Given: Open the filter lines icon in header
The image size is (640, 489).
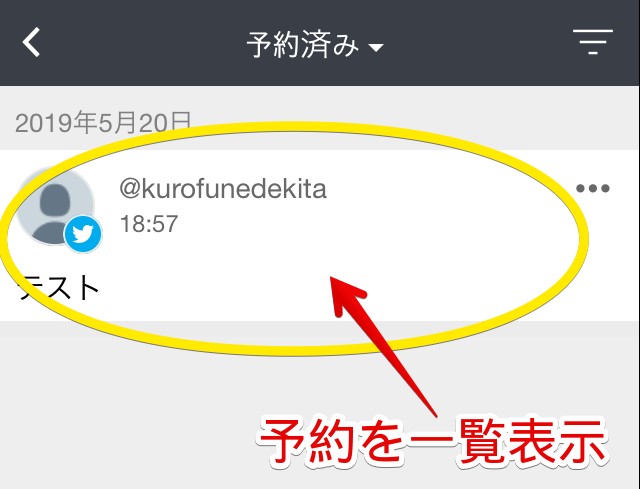Looking at the screenshot, I should (x=593, y=42).
